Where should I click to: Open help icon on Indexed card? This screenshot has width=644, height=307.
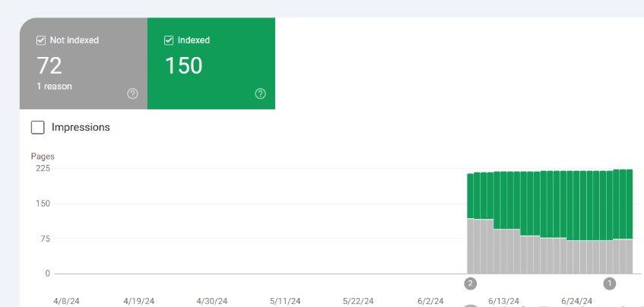[260, 94]
